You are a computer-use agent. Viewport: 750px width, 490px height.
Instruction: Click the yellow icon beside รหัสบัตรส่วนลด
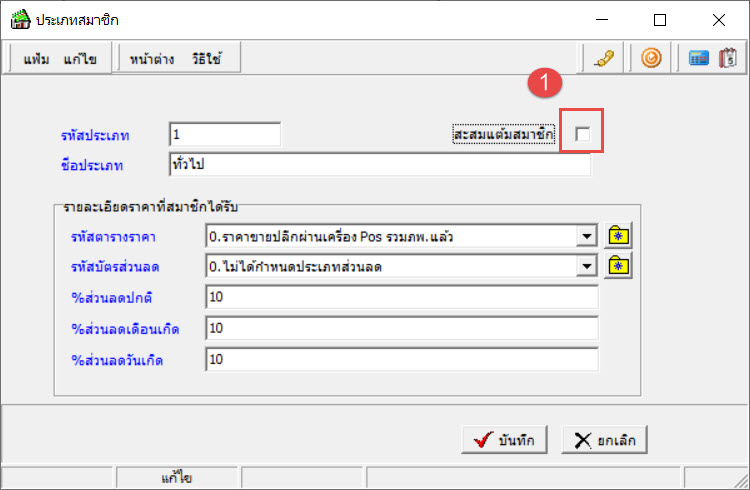coord(620,266)
